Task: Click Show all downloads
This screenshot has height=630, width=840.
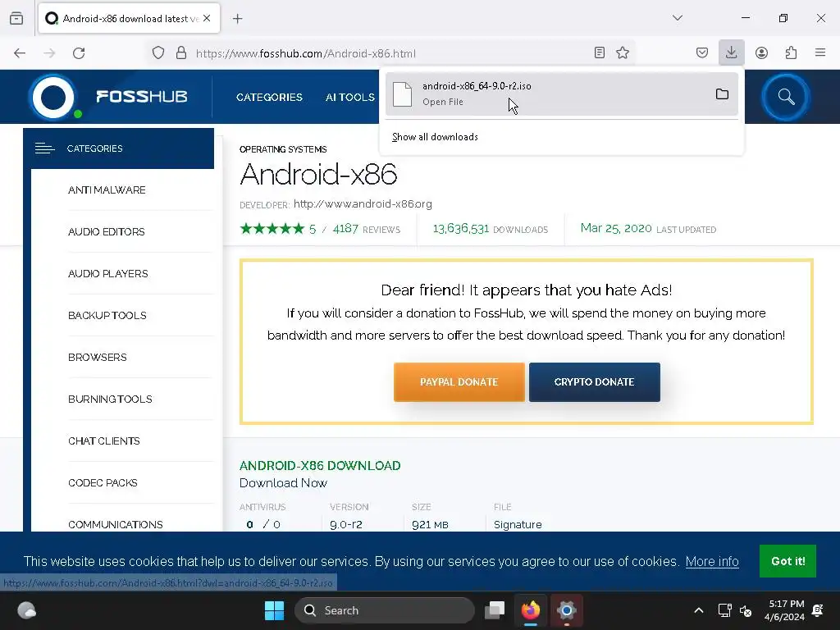Action: tap(435, 137)
